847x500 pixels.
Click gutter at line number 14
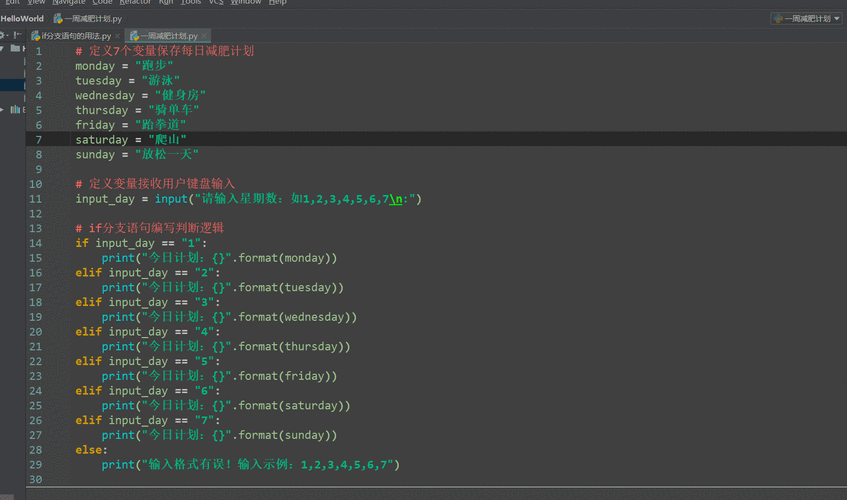[36, 243]
